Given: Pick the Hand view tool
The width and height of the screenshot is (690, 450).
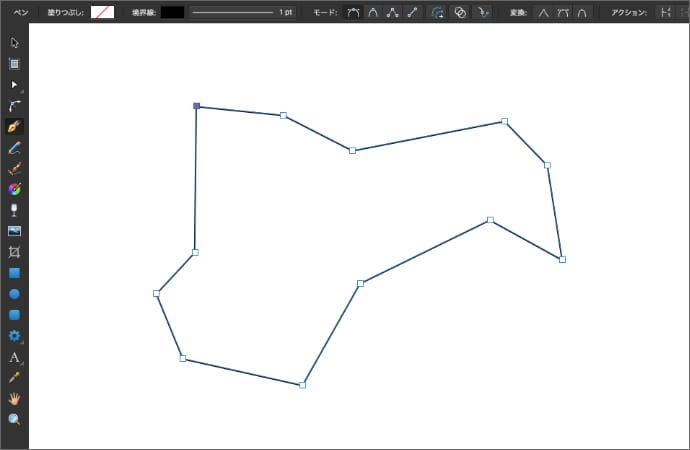Looking at the screenshot, I should click(x=14, y=398).
